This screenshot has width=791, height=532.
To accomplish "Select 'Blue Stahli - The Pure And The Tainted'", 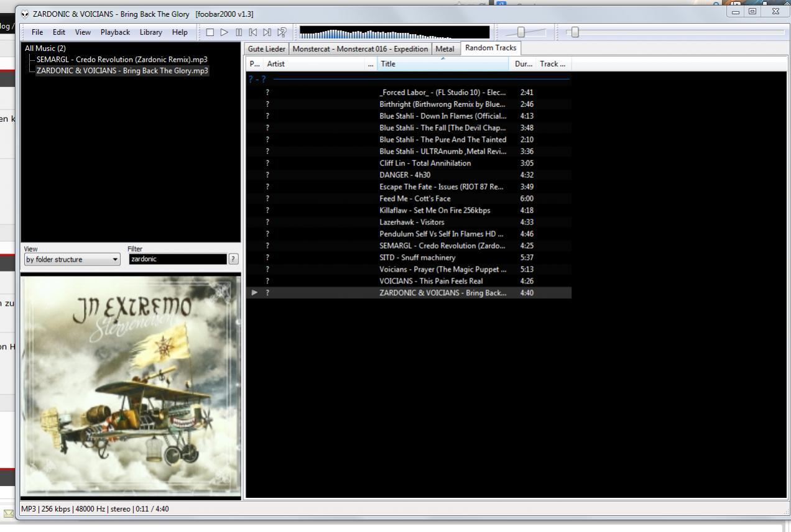I will (x=409, y=139).
